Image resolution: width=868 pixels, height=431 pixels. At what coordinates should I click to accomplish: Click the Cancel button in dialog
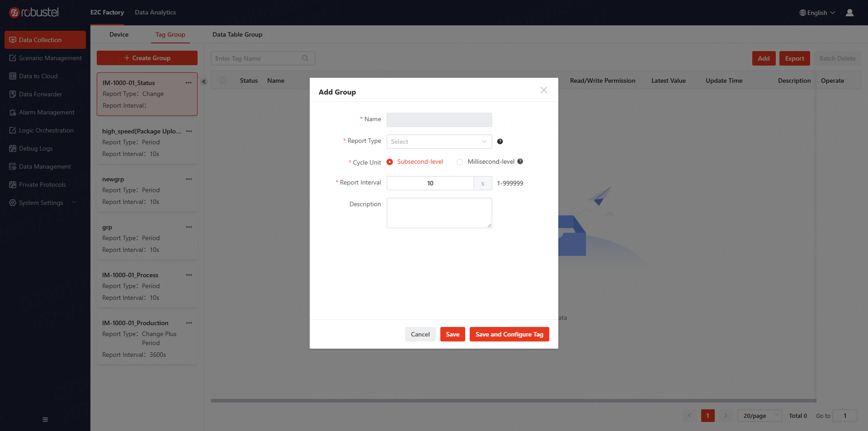(x=420, y=334)
